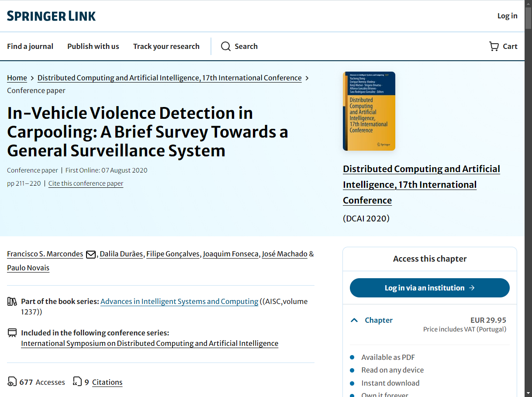
Task: Click Log in via an institution button
Action: tap(430, 288)
